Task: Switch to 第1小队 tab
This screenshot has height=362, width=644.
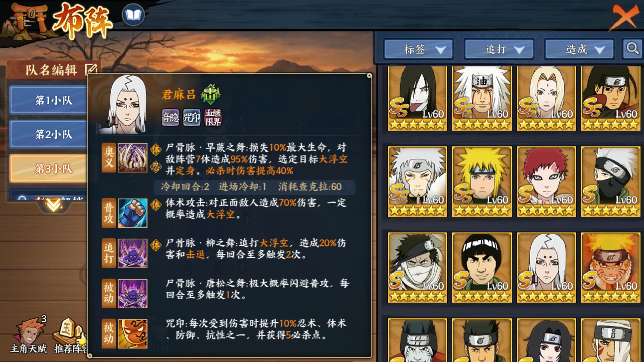Action: (48, 100)
